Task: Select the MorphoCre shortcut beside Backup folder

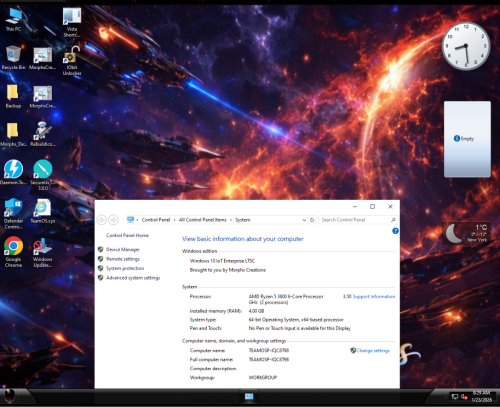Action: coord(42,97)
